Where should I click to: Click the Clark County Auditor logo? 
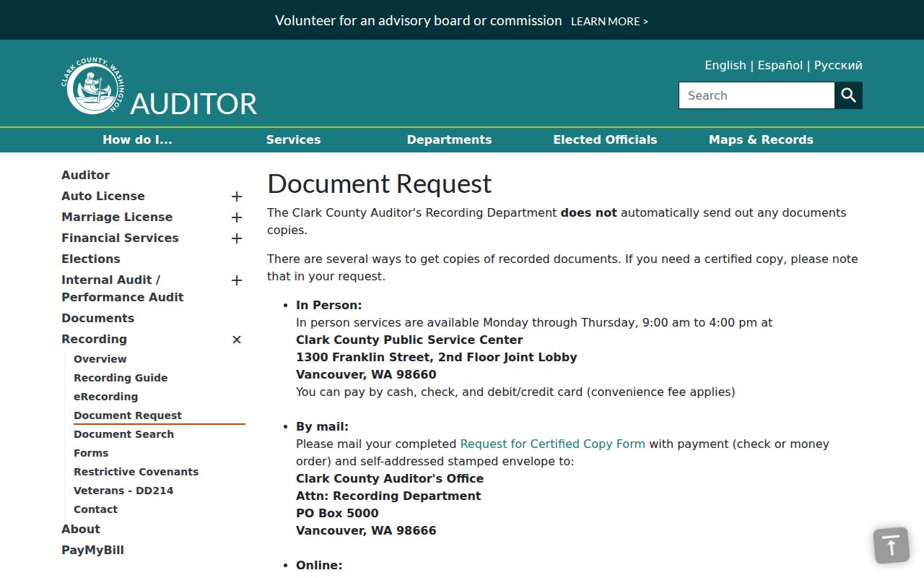[x=92, y=86]
